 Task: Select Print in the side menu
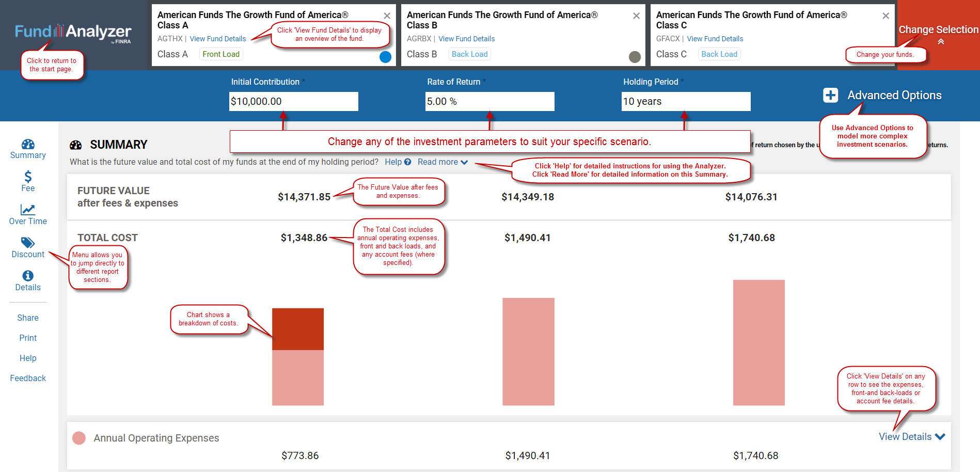(x=28, y=338)
